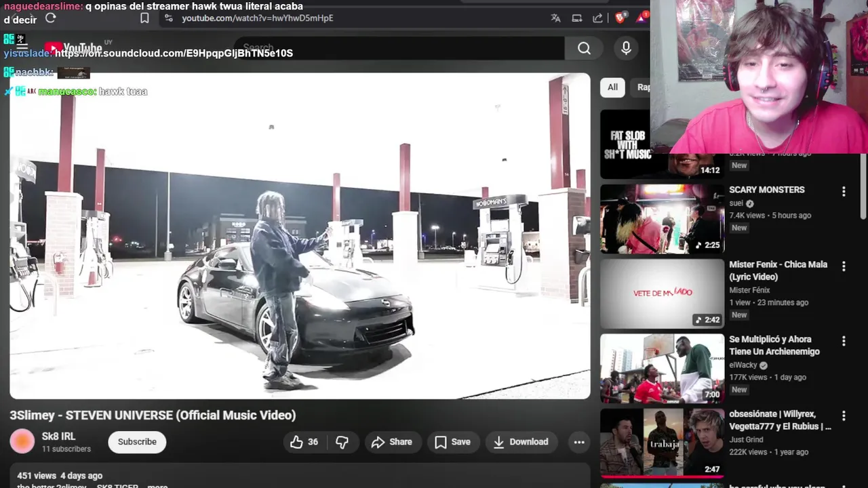The width and height of the screenshot is (868, 488).
Task: Open the Sk8 IRL channel avatar
Action: click(22, 442)
